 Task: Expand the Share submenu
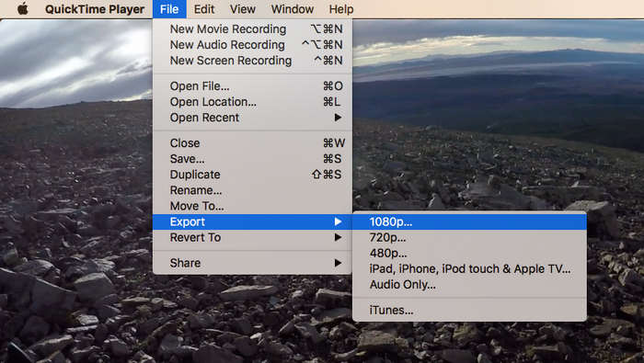point(252,263)
